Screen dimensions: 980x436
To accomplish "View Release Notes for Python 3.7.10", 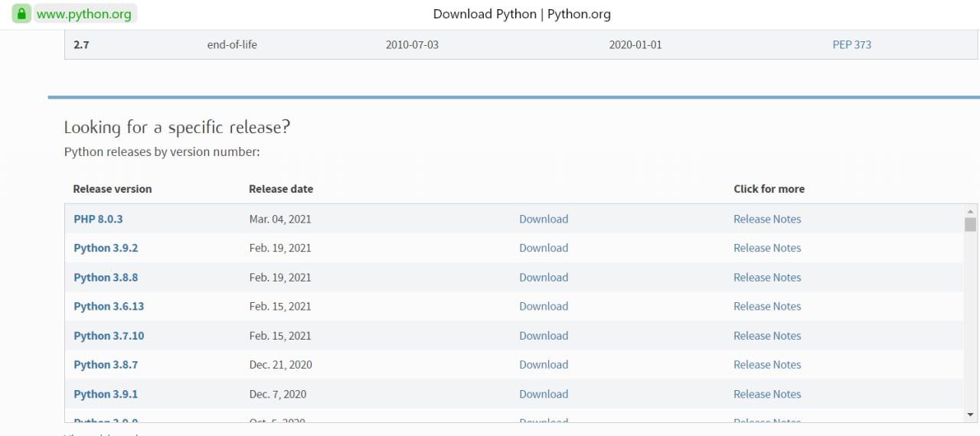I will [x=767, y=336].
